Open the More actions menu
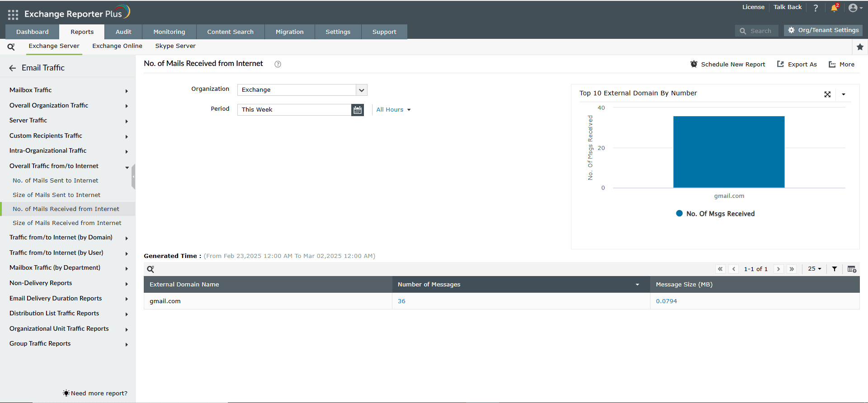The image size is (868, 403). 841,65
